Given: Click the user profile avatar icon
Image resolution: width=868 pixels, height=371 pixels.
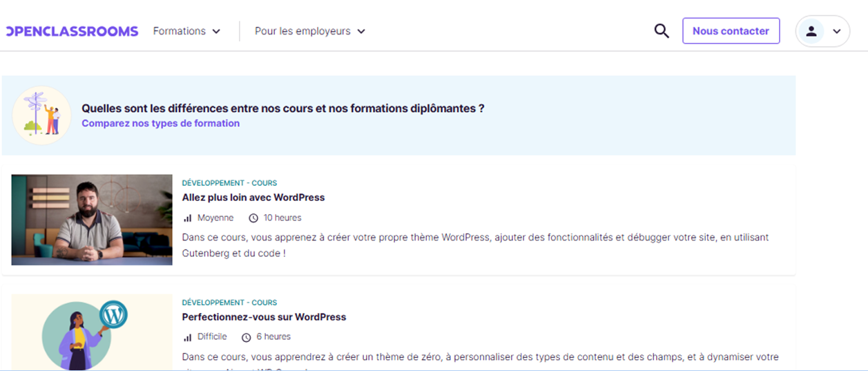Looking at the screenshot, I should coord(811,31).
